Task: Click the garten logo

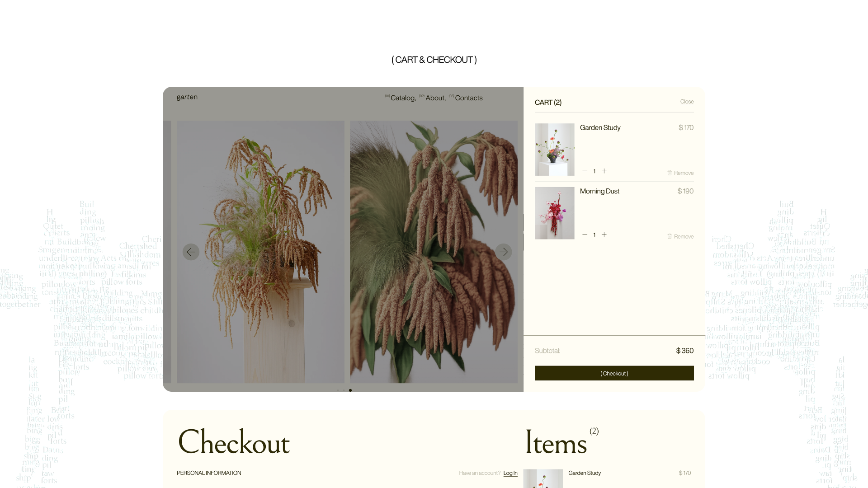Action: click(187, 97)
